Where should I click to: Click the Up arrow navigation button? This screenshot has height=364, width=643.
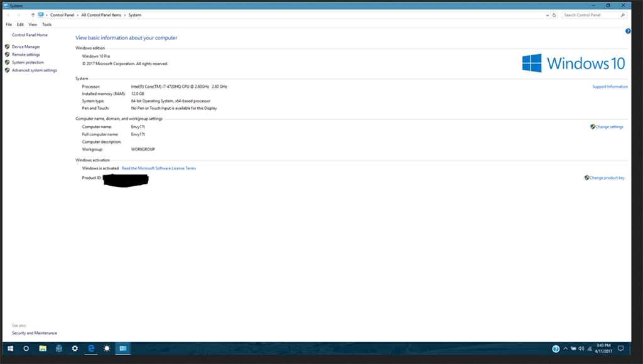click(x=33, y=15)
